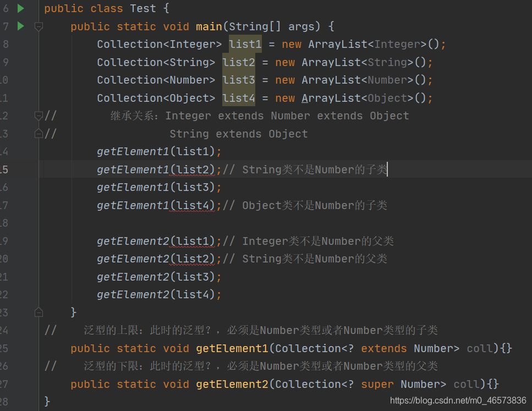Click class name Test

143,8
